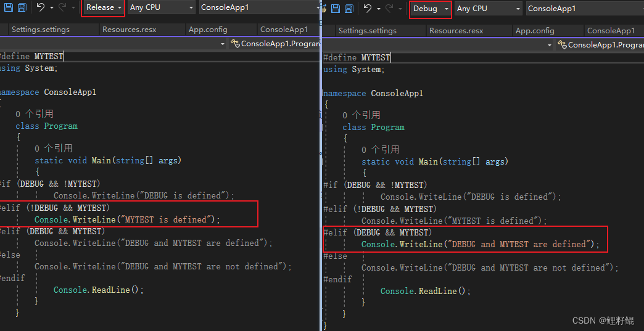Screen dimensions: 644x331
Task: Switch to App.config tab in Release window
Action: (208, 30)
